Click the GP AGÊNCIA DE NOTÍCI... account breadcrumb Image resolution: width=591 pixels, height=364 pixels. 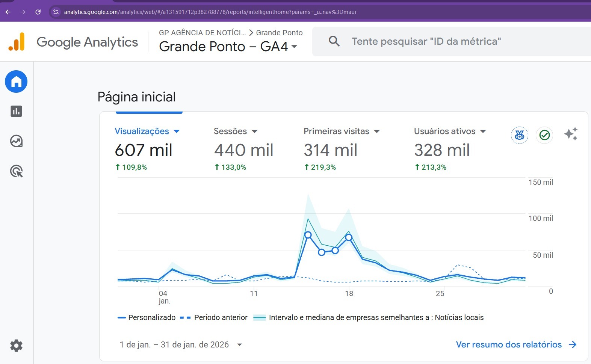pyautogui.click(x=202, y=33)
